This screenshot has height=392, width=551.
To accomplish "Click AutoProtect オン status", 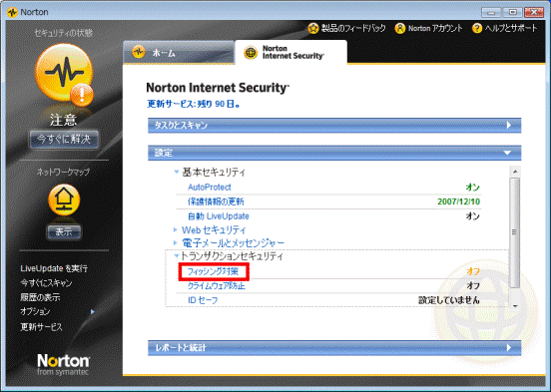I will pos(472,188).
